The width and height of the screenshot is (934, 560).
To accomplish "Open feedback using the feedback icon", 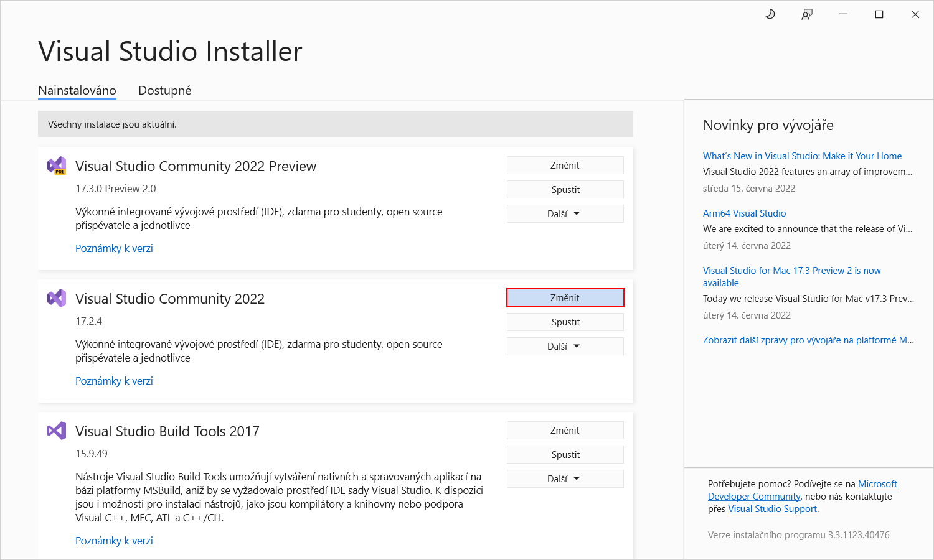I will coord(806,14).
